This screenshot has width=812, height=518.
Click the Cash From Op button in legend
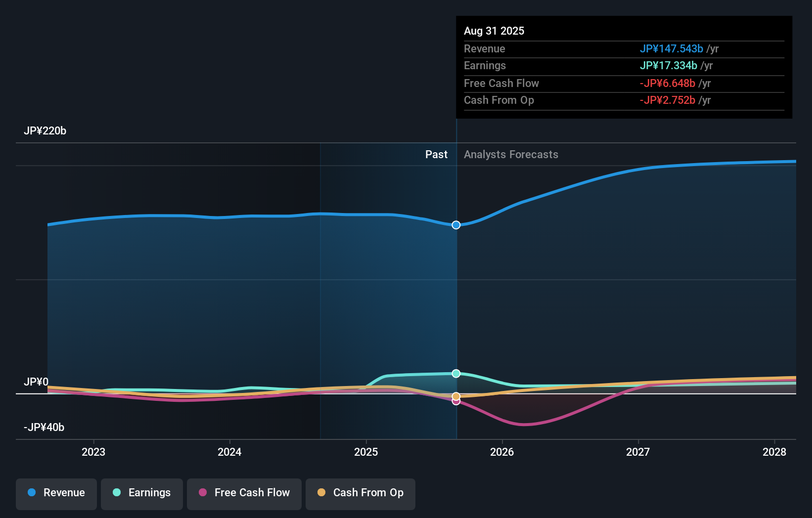pos(360,493)
